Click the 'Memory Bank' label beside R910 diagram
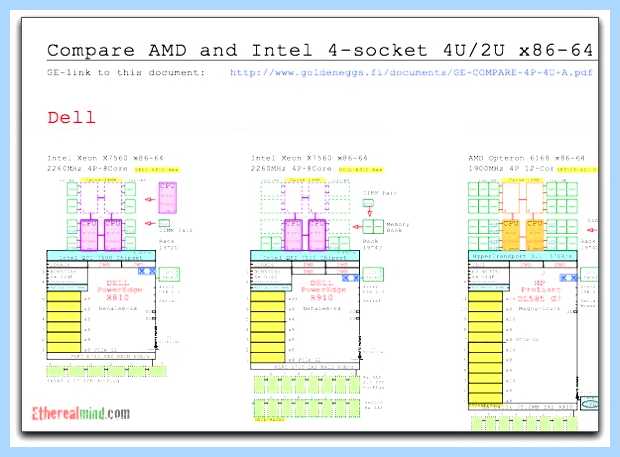The width and height of the screenshot is (620, 457). pyautogui.click(x=397, y=227)
